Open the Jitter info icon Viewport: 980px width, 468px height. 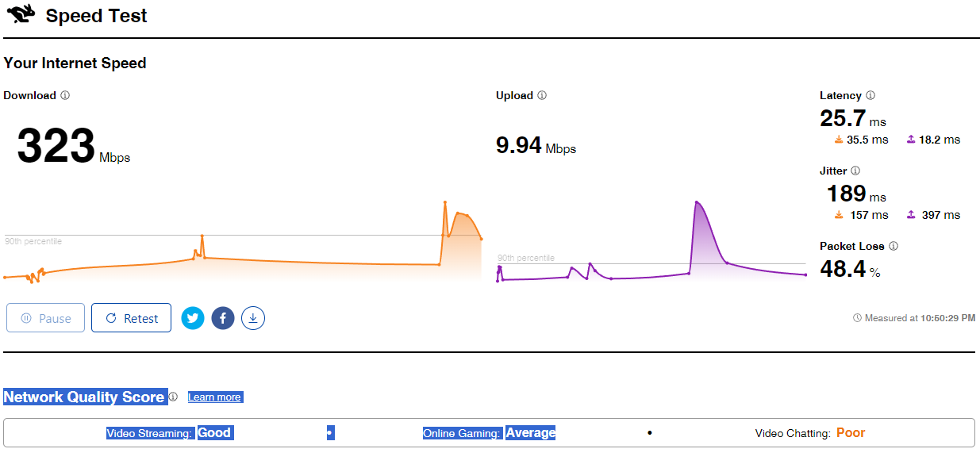point(855,171)
